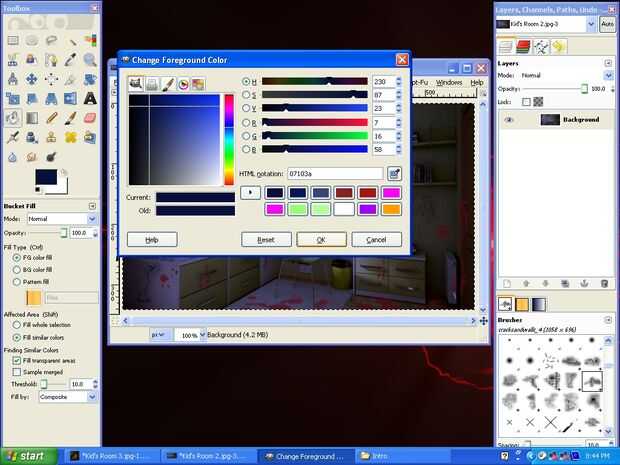
Task: Select the Select by Color tool
Action: 90,40
